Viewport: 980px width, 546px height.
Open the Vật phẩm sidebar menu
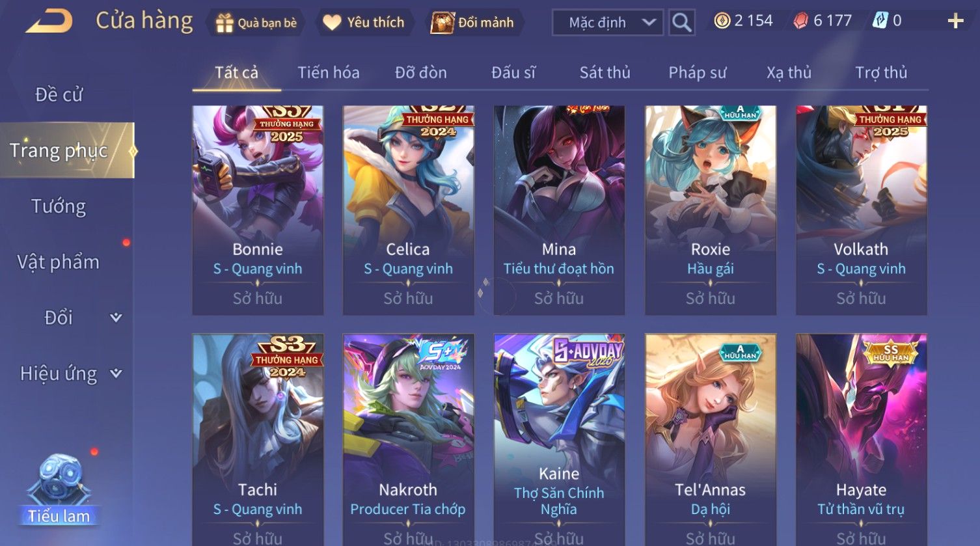(59, 262)
